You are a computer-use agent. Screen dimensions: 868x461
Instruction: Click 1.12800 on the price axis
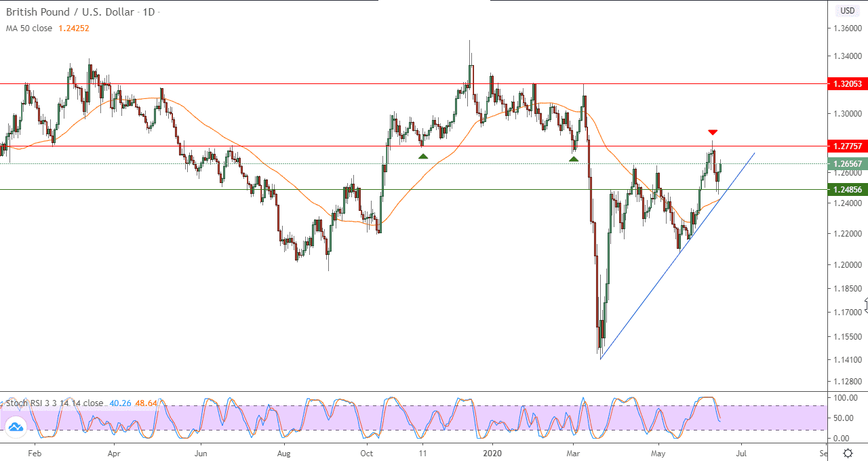848,381
